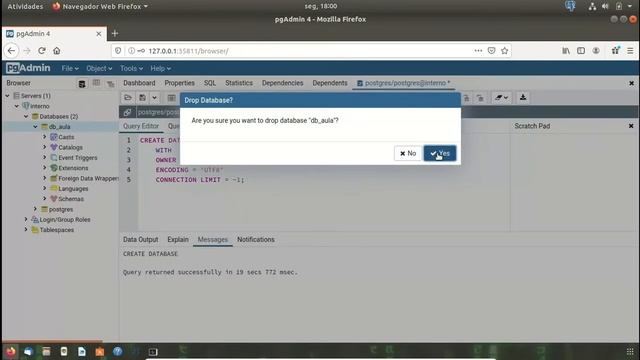The height and width of the screenshot is (360, 640).
Task: Open Firefox library icon
Action: (x=566, y=51)
